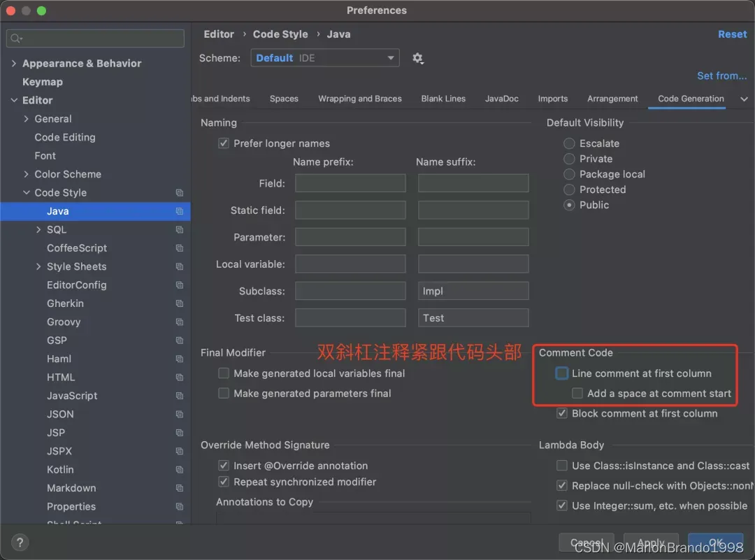Expand the SQL code style node
755x560 pixels.
(x=38, y=230)
